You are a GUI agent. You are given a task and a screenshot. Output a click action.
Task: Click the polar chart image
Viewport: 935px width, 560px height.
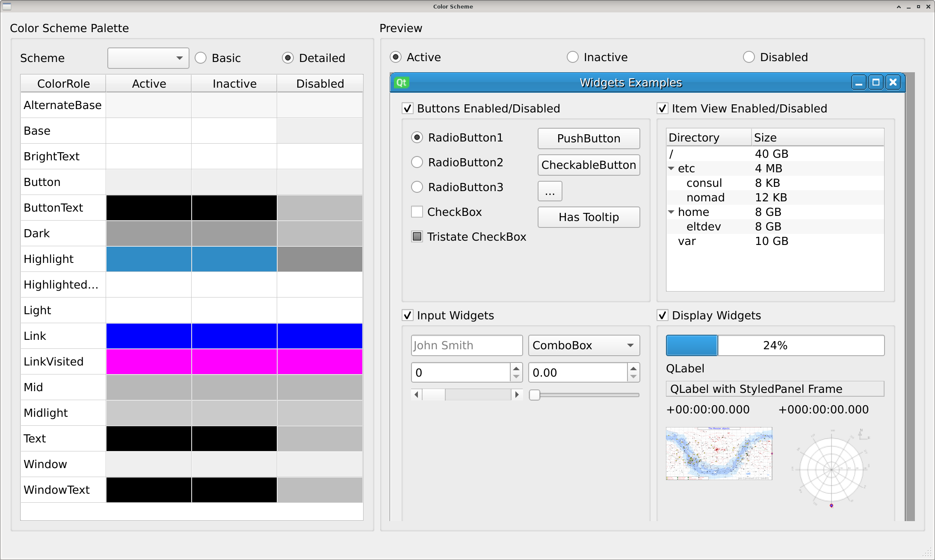click(x=831, y=469)
